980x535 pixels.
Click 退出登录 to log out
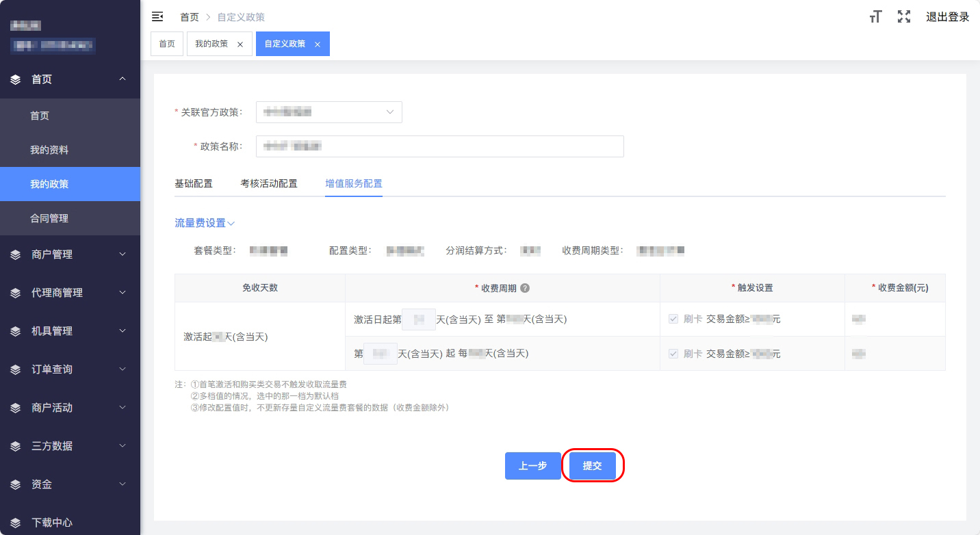click(x=947, y=17)
